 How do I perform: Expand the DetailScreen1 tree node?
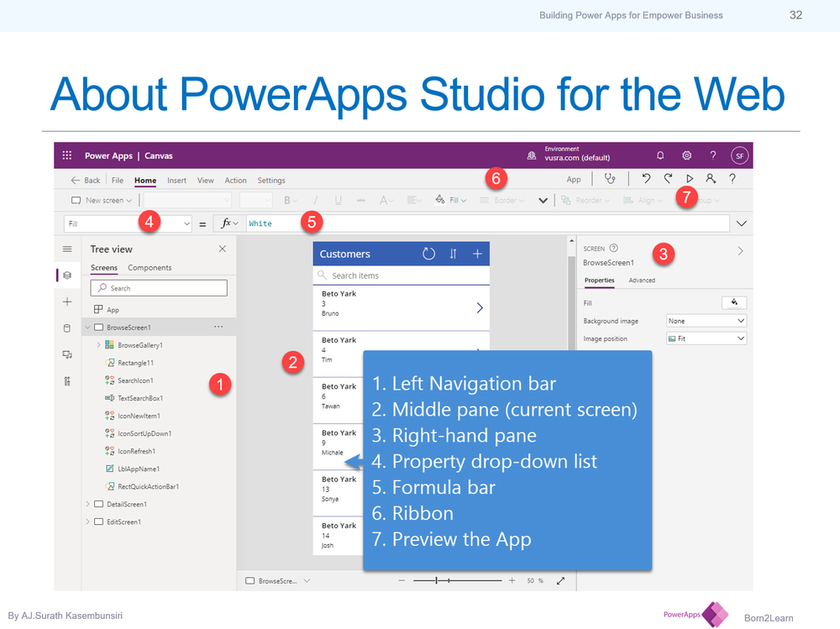coord(87,504)
